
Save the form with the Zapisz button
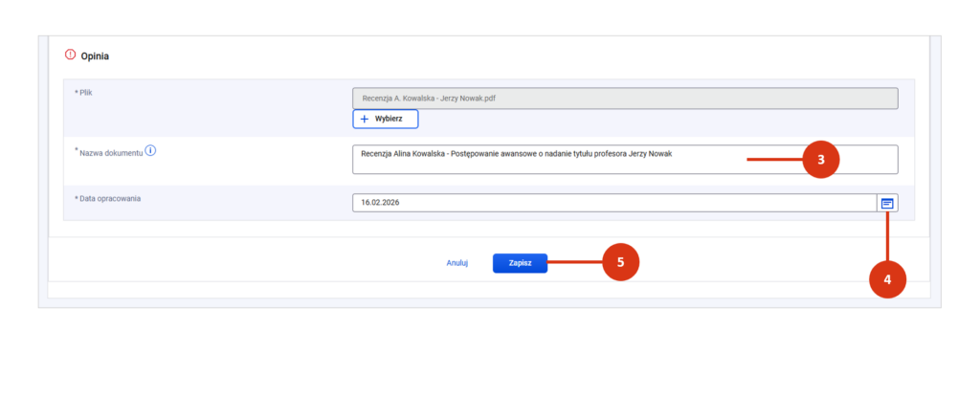click(x=520, y=263)
